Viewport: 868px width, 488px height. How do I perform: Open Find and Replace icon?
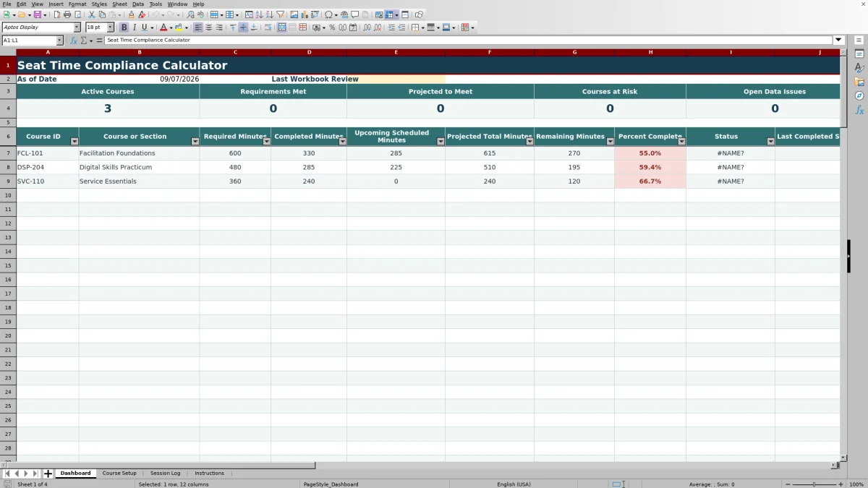click(x=190, y=14)
